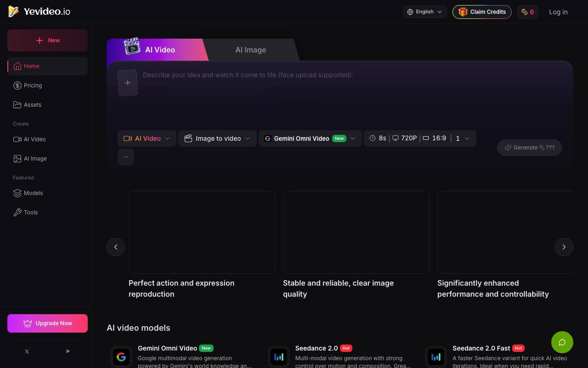588x368 pixels.
Task: Open AI Video under Create
Action: coord(48,139)
